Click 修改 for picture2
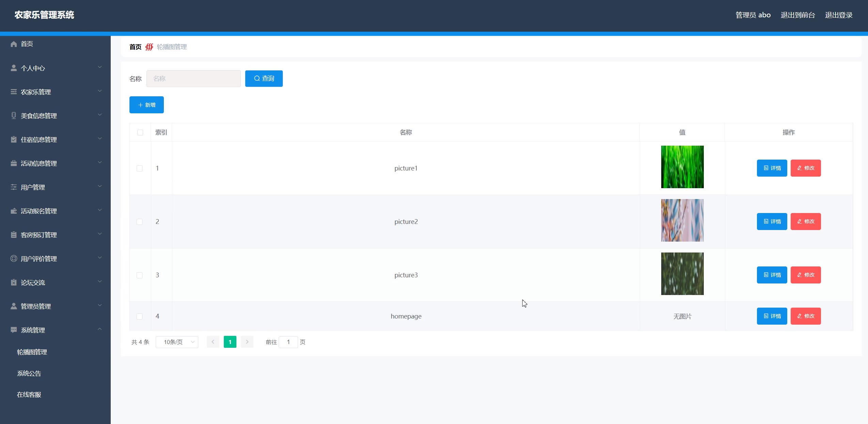Screen dimensions: 868x424 pos(806,222)
